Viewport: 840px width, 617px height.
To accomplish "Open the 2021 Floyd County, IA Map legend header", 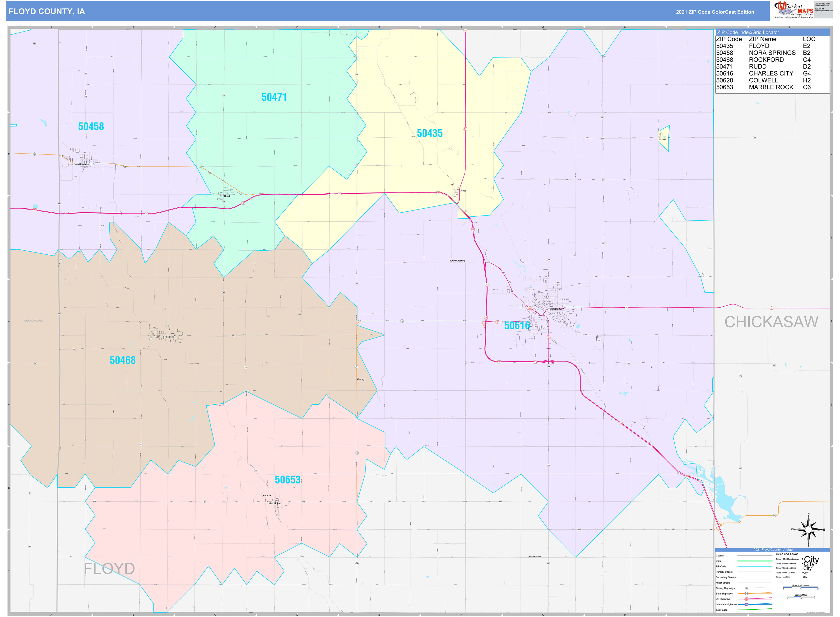I will pos(773,550).
